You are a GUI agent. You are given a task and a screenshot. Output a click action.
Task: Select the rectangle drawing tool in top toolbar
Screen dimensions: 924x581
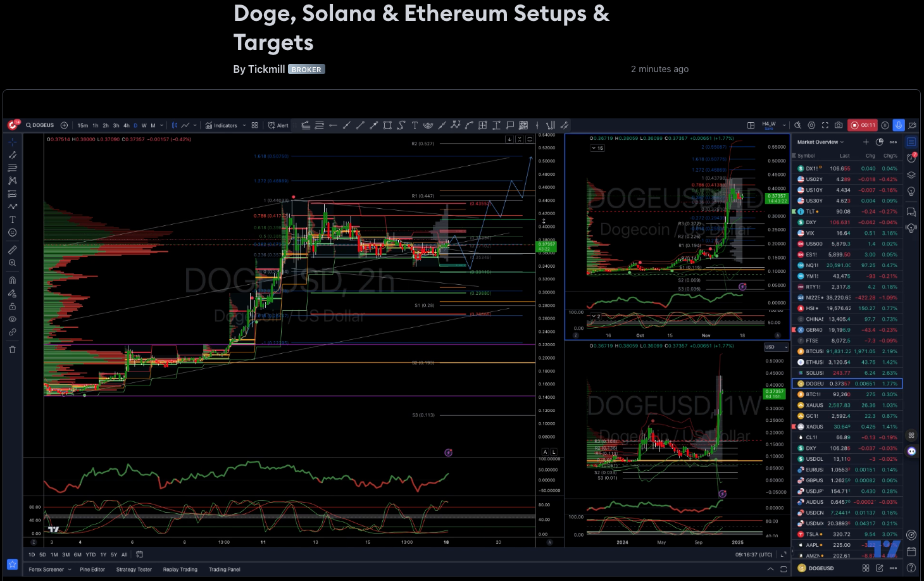click(387, 125)
